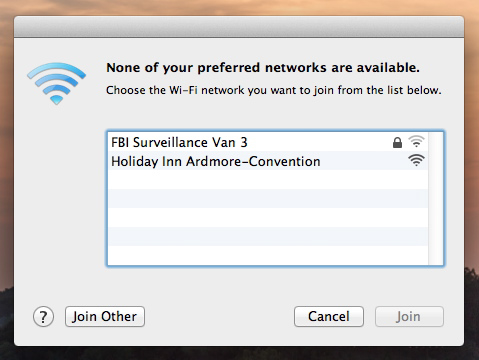Click the large blue Wi-Fi icon

pos(56,83)
